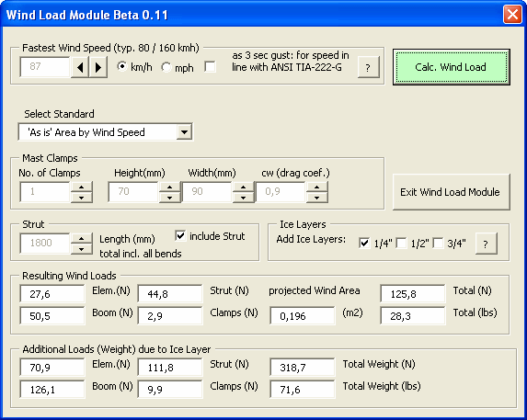Viewport: 527px width, 420px height.
Task: Increase wind speed with right arrow
Action: coord(98,67)
